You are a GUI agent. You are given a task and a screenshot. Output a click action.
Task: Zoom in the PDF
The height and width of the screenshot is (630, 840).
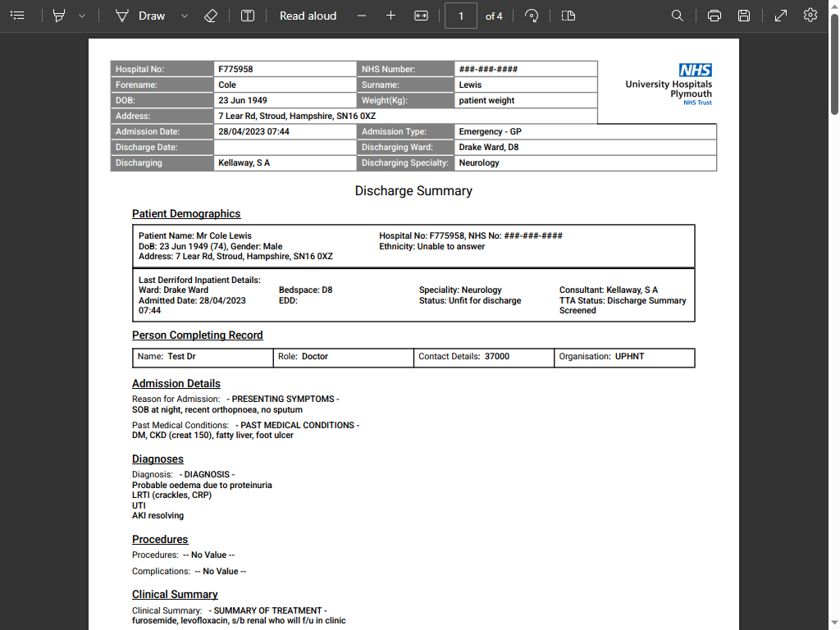(390, 16)
